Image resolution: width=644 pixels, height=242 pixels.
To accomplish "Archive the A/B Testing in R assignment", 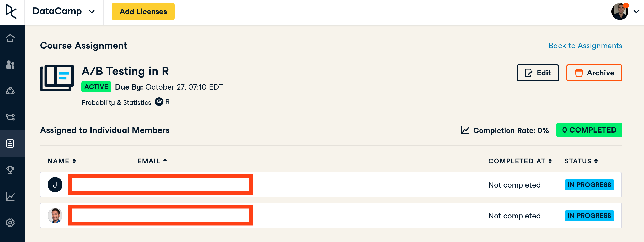I will [594, 73].
